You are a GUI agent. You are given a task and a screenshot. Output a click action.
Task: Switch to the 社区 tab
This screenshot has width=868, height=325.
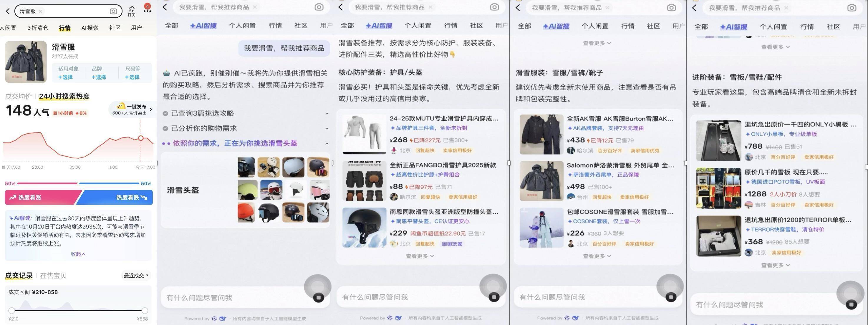click(x=115, y=28)
